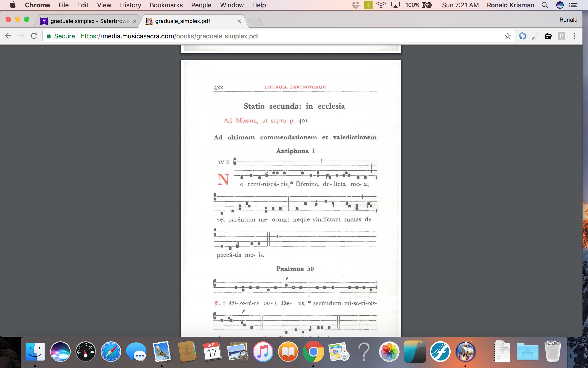Click the radio-shaped extension icon
588x368 pixels.
(548, 36)
